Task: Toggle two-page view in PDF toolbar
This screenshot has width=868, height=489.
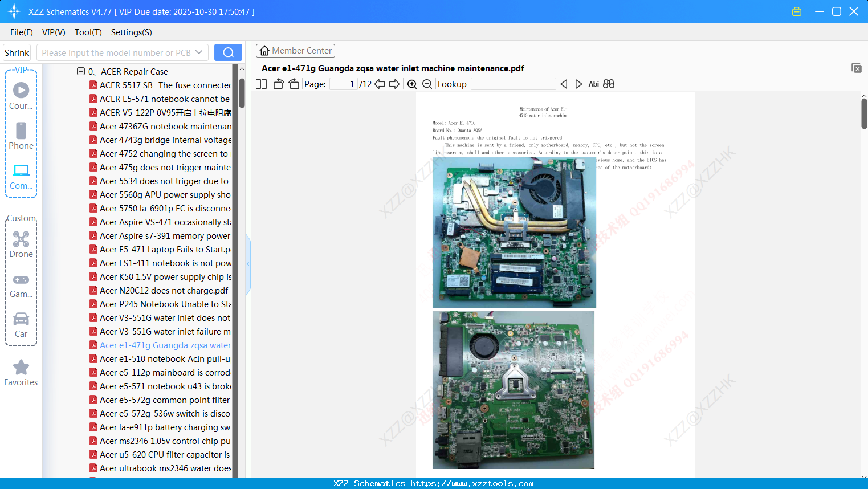Action: (x=262, y=84)
